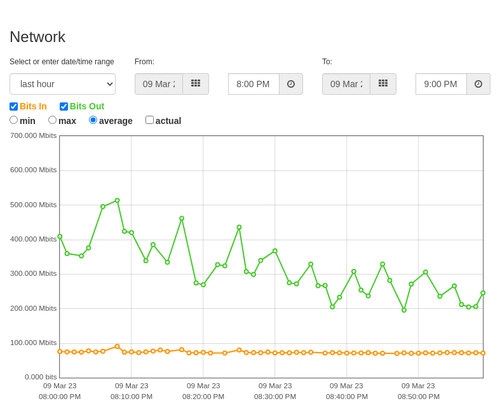
Task: Select the average radio button
Action: (x=93, y=120)
